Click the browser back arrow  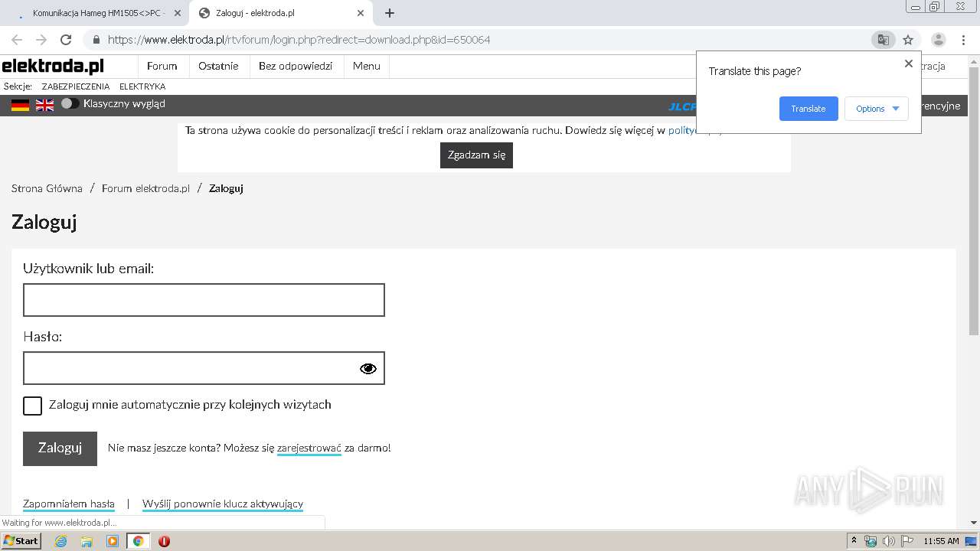click(x=17, y=40)
